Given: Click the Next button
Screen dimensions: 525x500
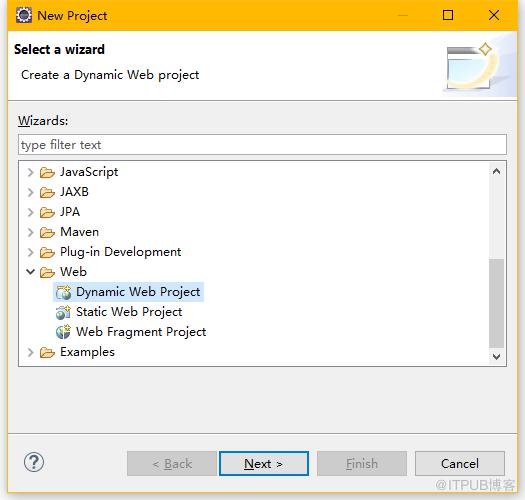Looking at the screenshot, I should [x=264, y=464].
